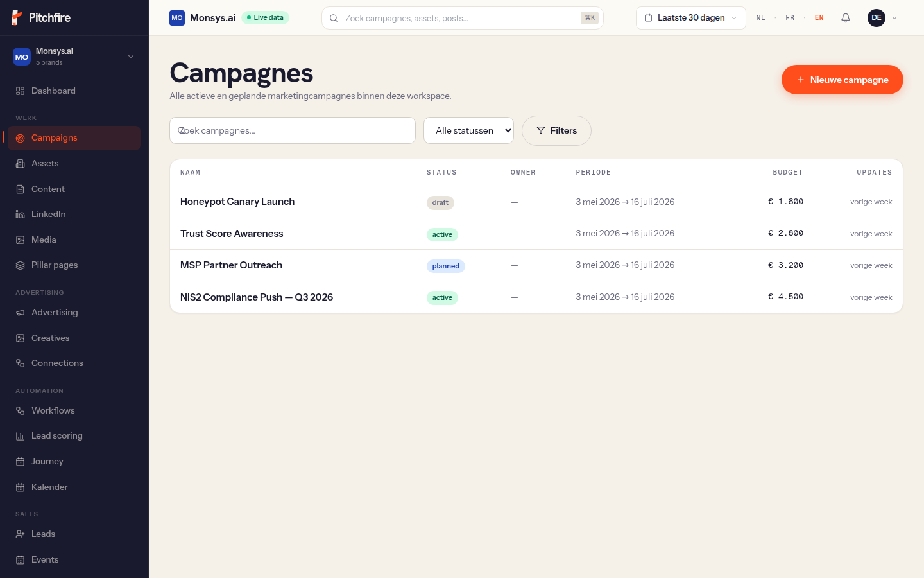Click the Journey calendar icon
The image size is (924, 578).
(20, 462)
